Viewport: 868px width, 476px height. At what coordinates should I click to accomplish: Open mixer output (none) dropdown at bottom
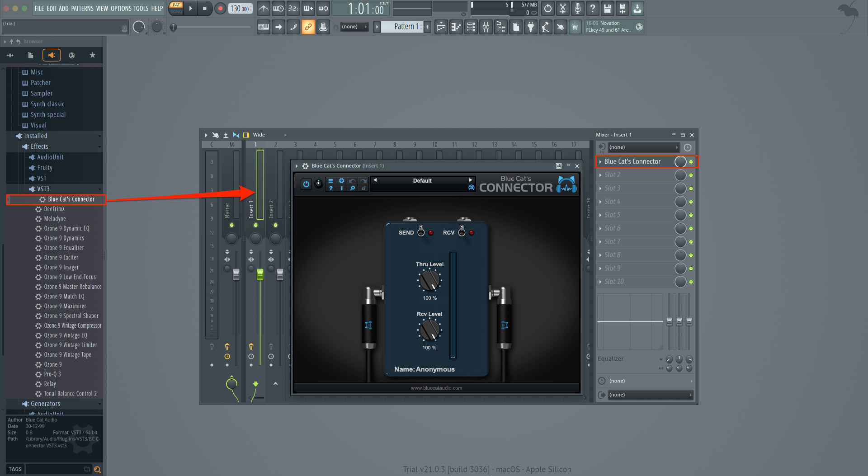[x=650, y=395]
